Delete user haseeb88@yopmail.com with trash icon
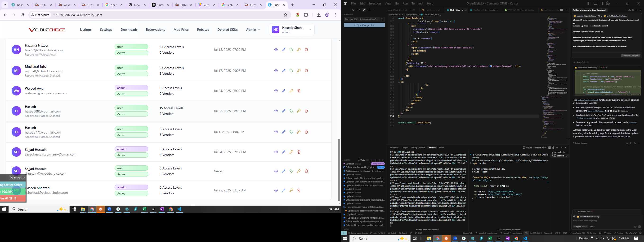 306,111
